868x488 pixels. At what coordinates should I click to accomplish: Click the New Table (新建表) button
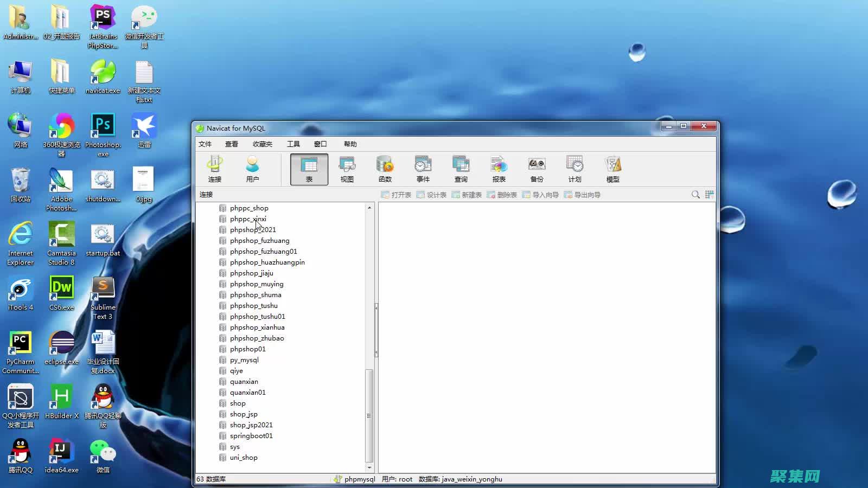click(x=467, y=195)
